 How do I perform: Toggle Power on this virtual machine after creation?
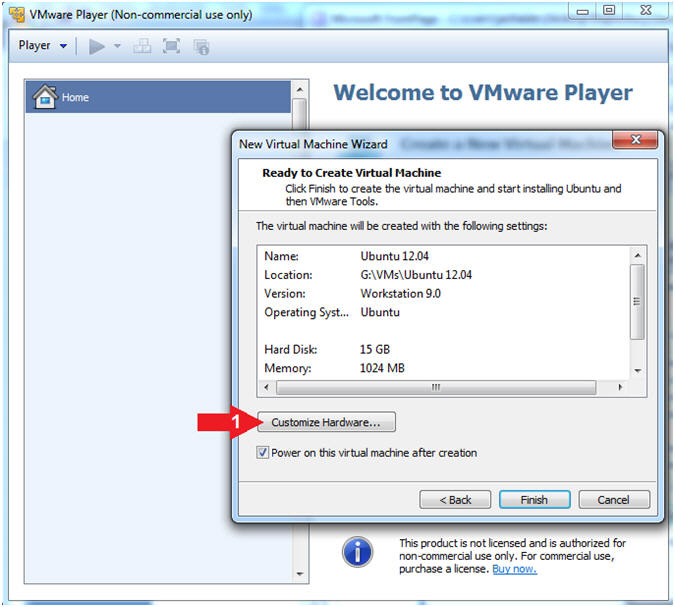coord(262,452)
